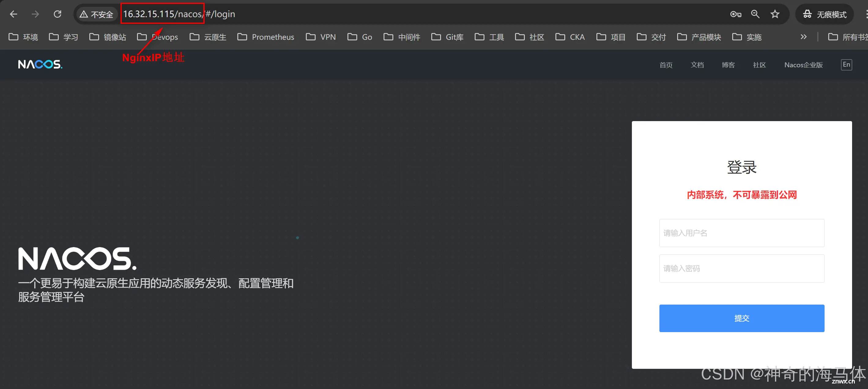Image resolution: width=868 pixels, height=389 pixels.
Task: Open the 项目 bookmark folder
Action: pos(610,37)
